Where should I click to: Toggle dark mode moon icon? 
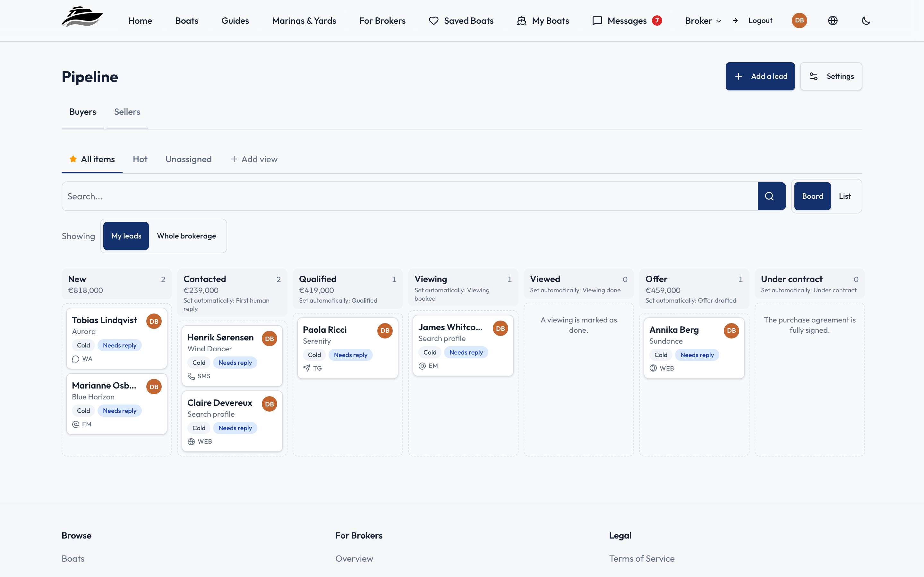866,21
